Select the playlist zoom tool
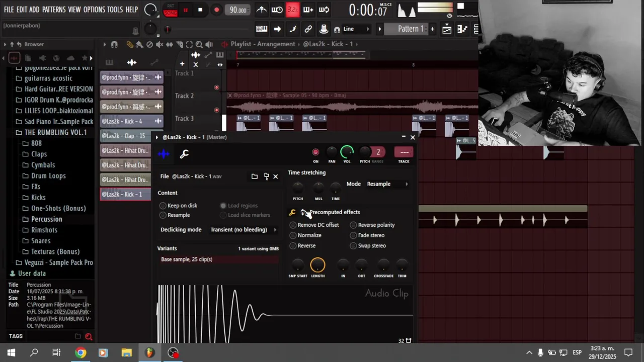This screenshot has width=644, height=362. 199,44
